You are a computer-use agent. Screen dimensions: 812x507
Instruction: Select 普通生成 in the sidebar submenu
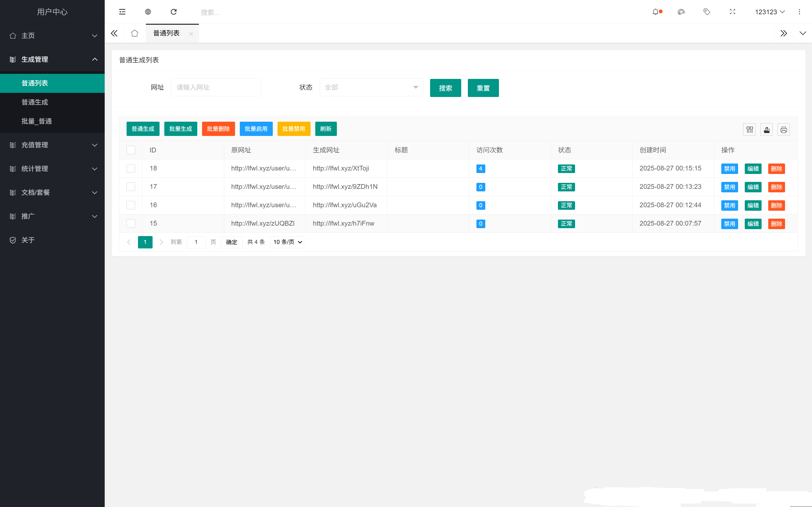pos(35,102)
